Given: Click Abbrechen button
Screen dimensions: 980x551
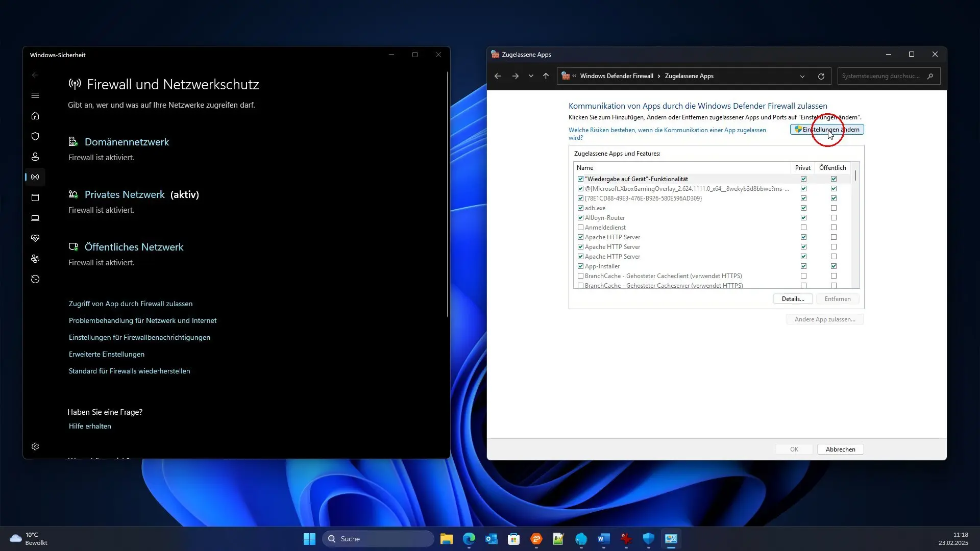Looking at the screenshot, I should pos(840,449).
